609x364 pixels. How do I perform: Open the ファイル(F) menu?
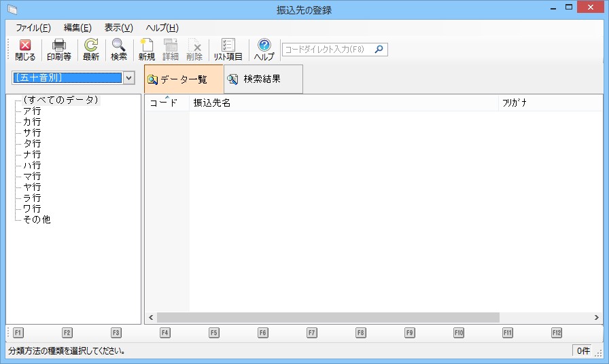(x=33, y=28)
